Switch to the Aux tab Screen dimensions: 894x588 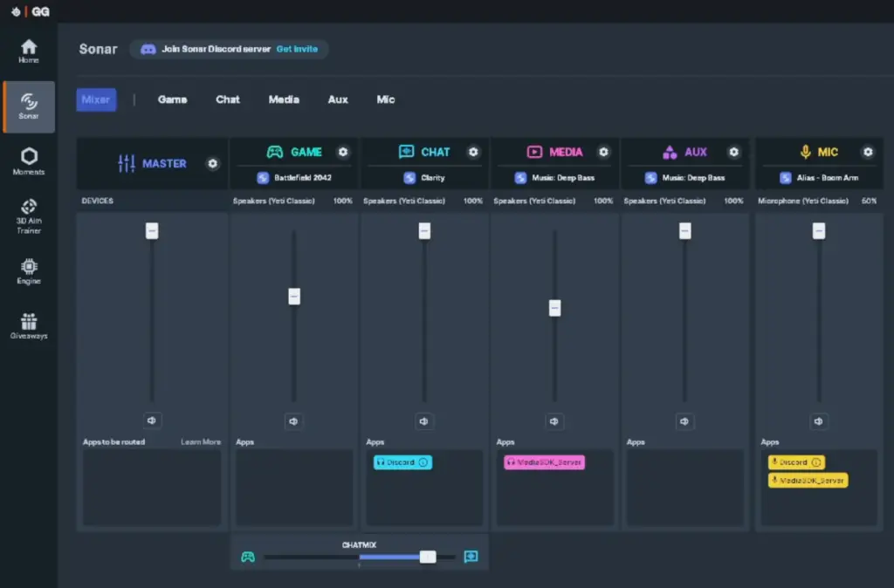(x=338, y=99)
